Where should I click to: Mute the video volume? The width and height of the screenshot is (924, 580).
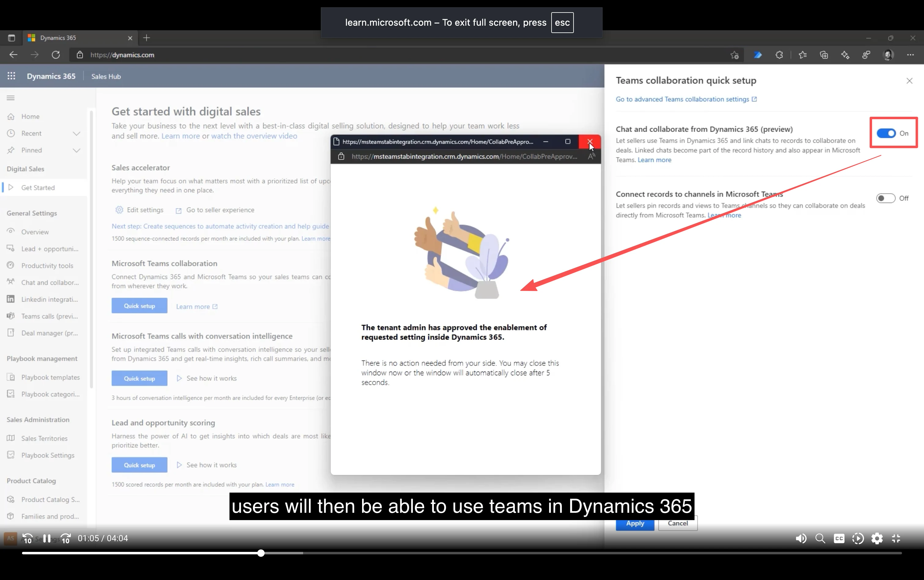[x=801, y=538]
